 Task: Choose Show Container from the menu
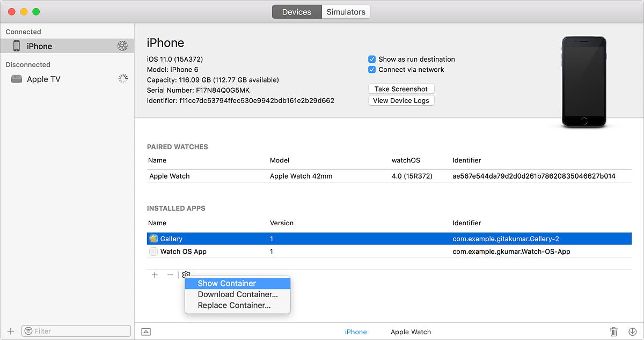237,283
